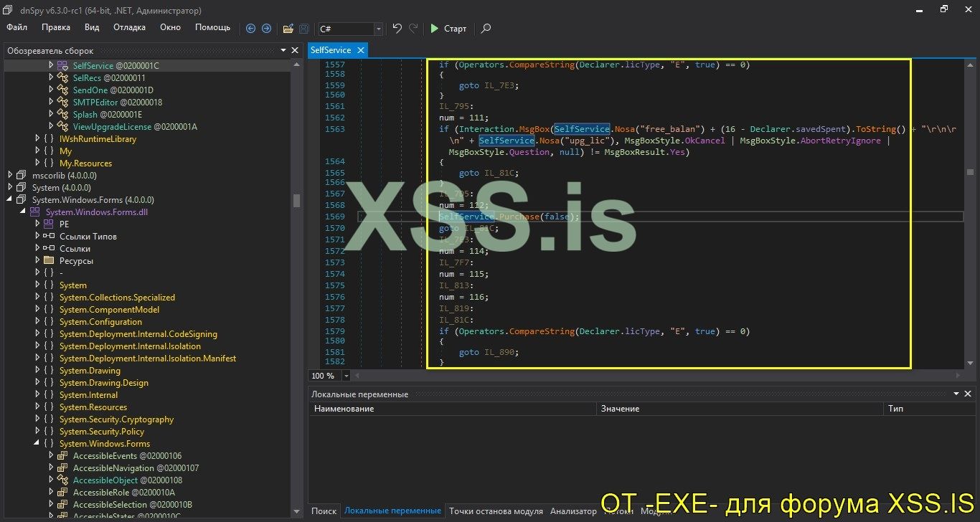Start debugging with the Старт button
The width and height of the screenshot is (980, 522).
[x=448, y=29]
